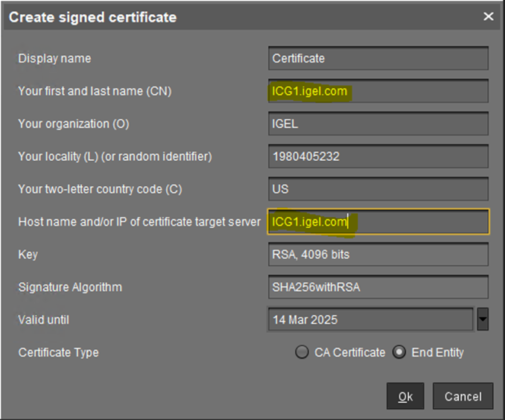The width and height of the screenshot is (505, 420).
Task: Edit the organization (O) field containing IGEL
Action: (x=378, y=124)
